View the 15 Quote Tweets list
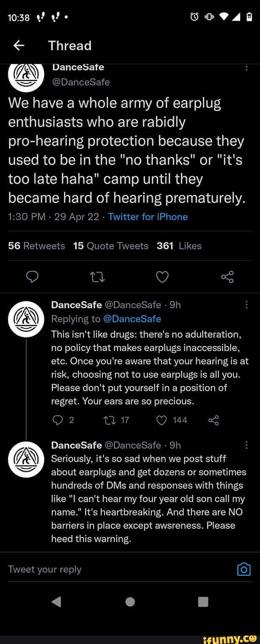Screen dimensions: 260x644 pos(111,246)
